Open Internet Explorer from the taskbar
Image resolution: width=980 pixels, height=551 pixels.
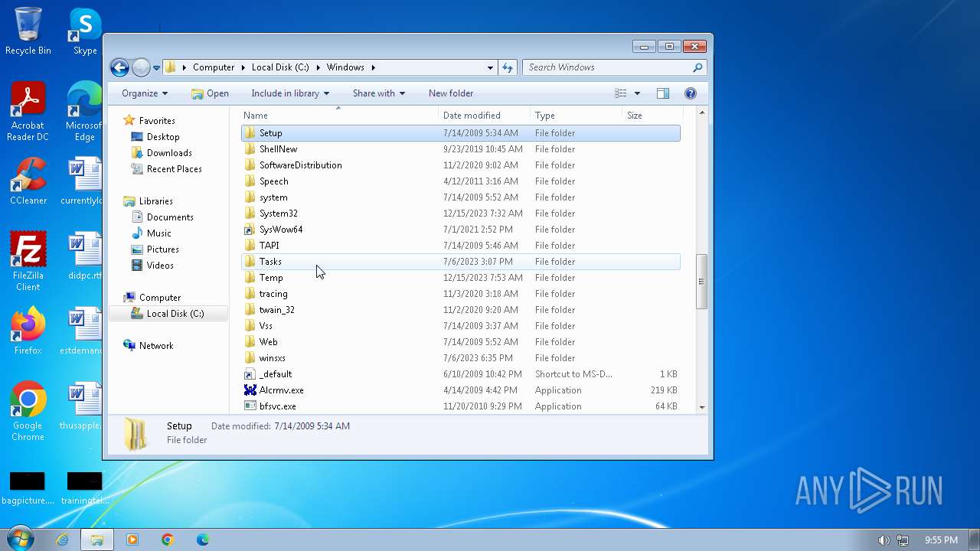[62, 540]
